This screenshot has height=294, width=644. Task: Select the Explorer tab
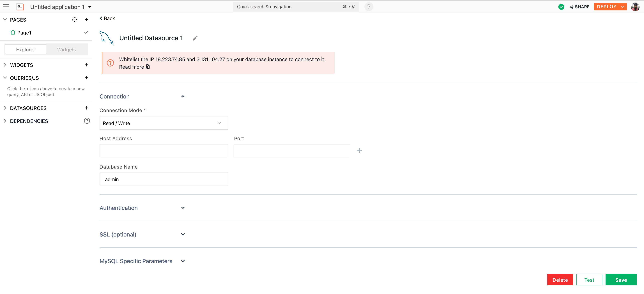[x=26, y=49]
